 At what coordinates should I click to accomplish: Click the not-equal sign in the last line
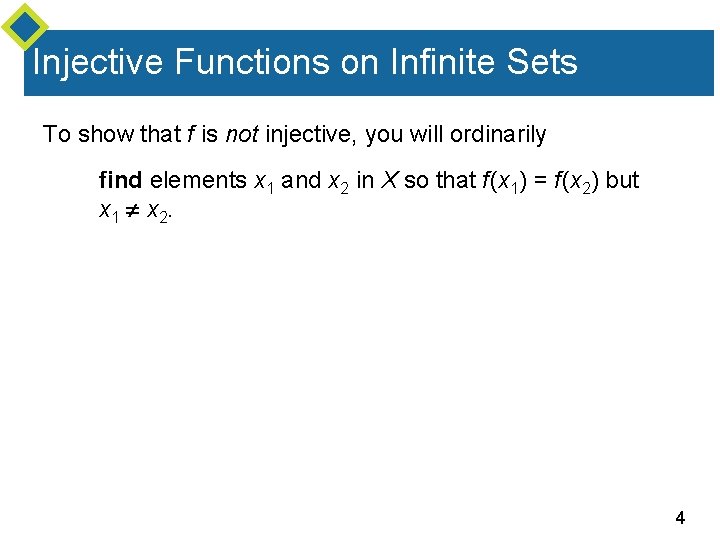[132, 211]
